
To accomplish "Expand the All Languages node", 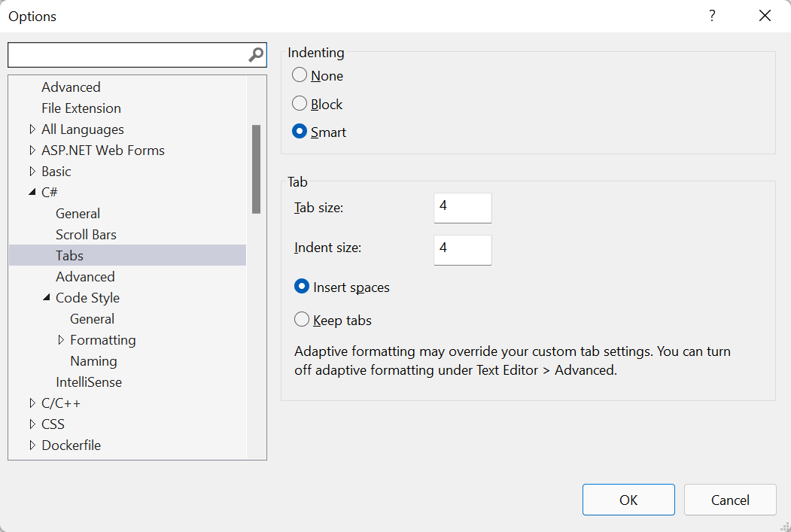I will pyautogui.click(x=32, y=129).
